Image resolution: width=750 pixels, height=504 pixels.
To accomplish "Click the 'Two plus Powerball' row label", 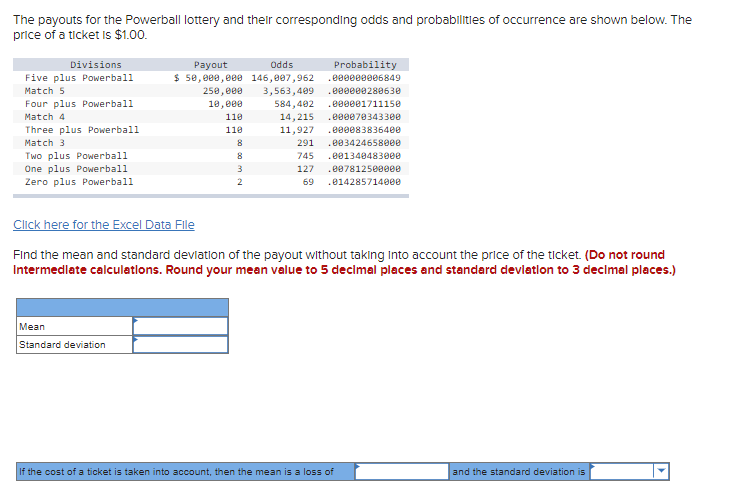I will coord(76,155).
